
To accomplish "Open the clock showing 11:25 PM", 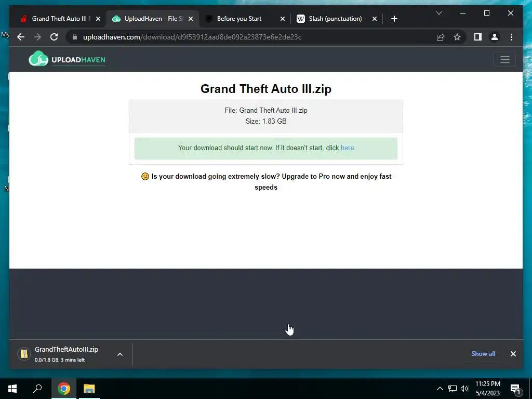I will (x=488, y=389).
